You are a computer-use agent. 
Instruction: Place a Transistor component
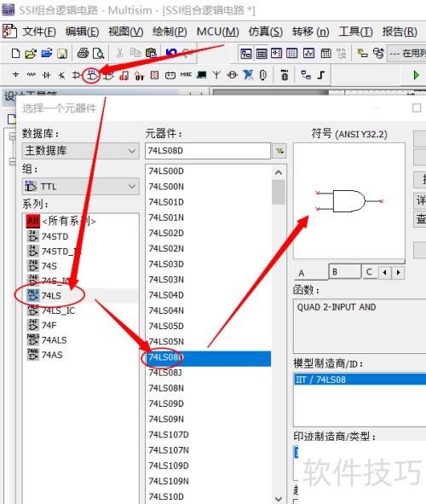[x=61, y=75]
